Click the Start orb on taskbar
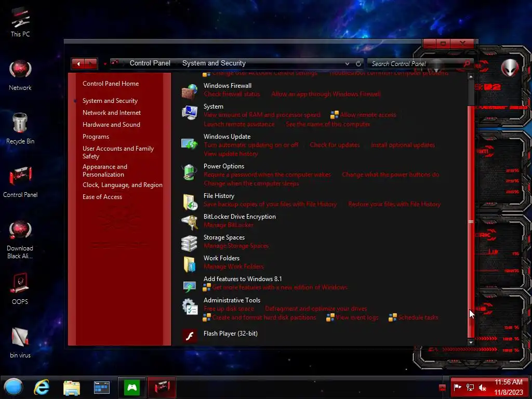532x399 pixels. 14,387
